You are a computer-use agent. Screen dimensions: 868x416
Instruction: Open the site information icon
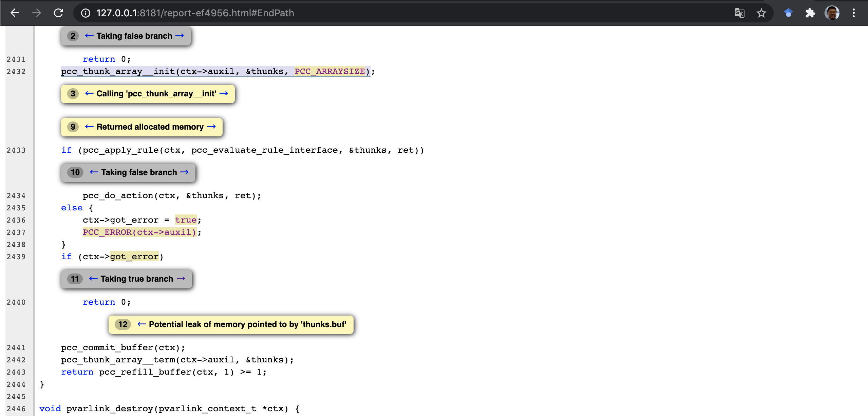[86, 13]
